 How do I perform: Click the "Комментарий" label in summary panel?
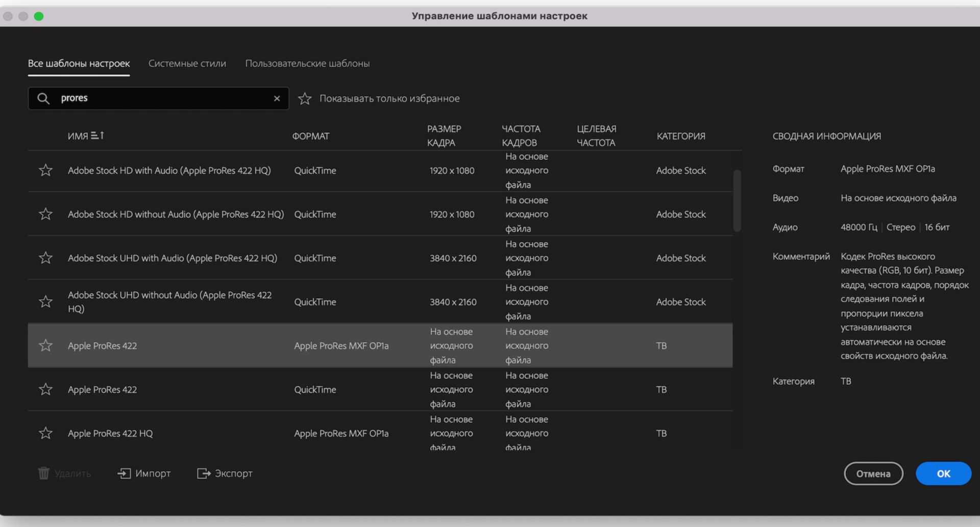pyautogui.click(x=801, y=256)
